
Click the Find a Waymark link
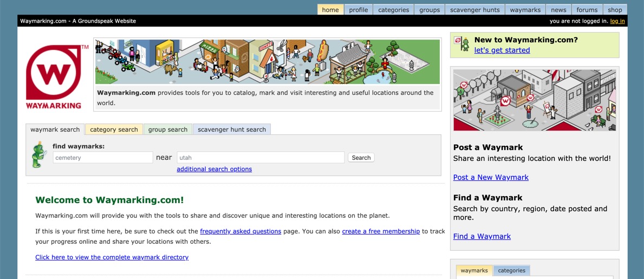tap(482, 236)
